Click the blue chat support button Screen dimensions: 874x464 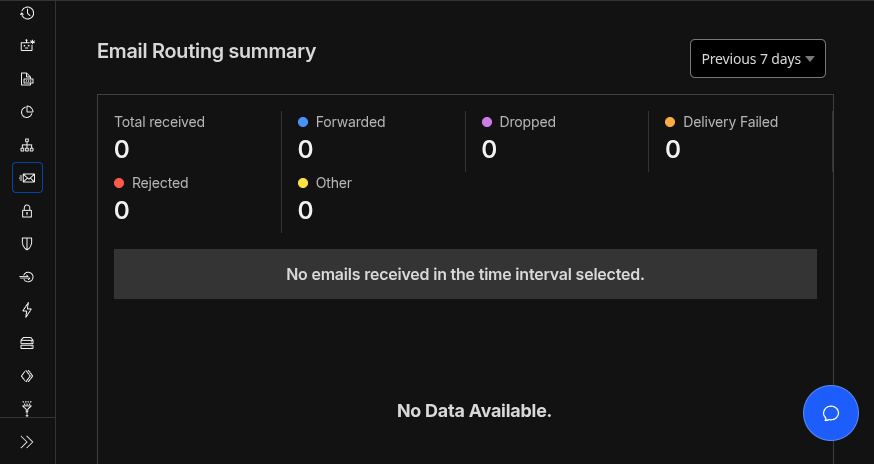pyautogui.click(x=830, y=413)
